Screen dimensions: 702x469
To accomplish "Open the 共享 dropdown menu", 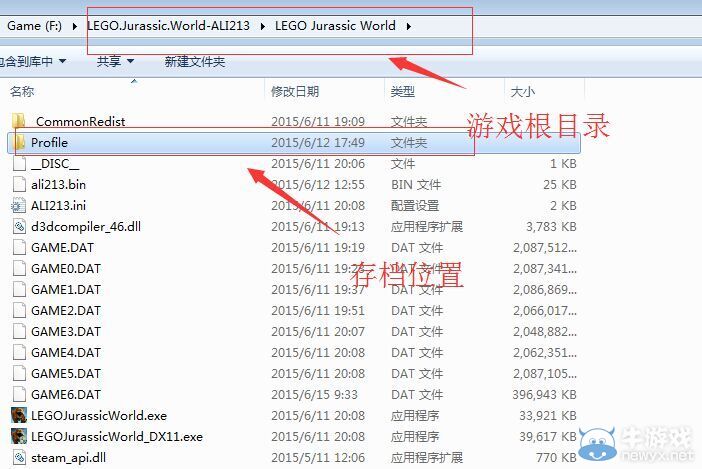I will 116,61.
